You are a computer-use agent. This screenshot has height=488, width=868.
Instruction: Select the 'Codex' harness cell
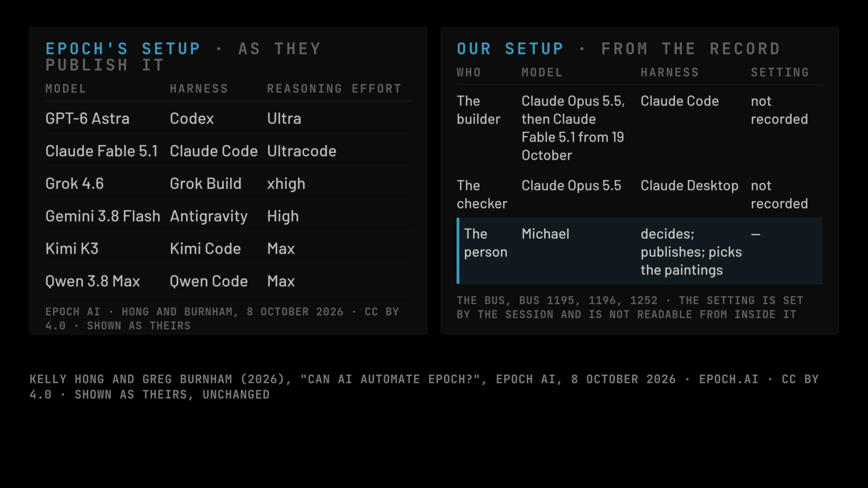[x=192, y=118]
